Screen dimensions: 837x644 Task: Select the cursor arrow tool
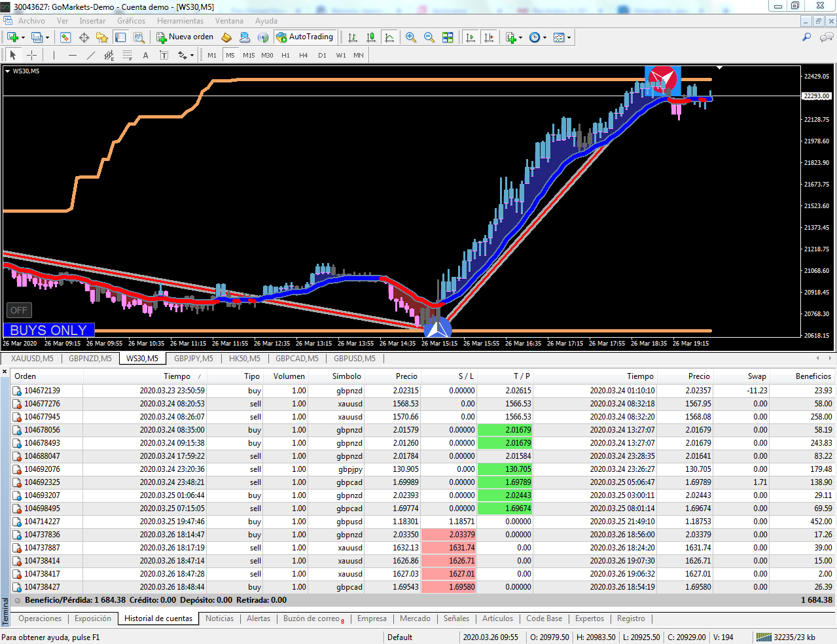[x=13, y=55]
